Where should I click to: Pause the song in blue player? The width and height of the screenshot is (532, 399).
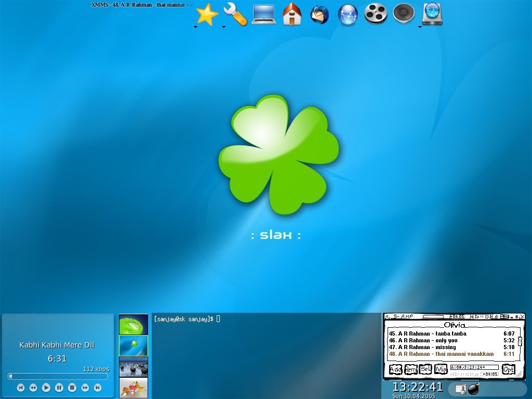59,387
